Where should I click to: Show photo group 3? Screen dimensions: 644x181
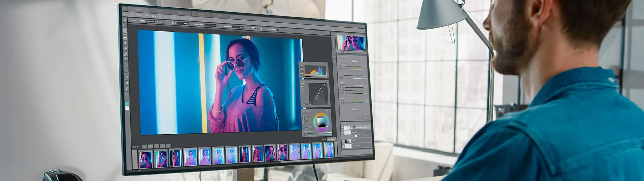pos(157,146)
